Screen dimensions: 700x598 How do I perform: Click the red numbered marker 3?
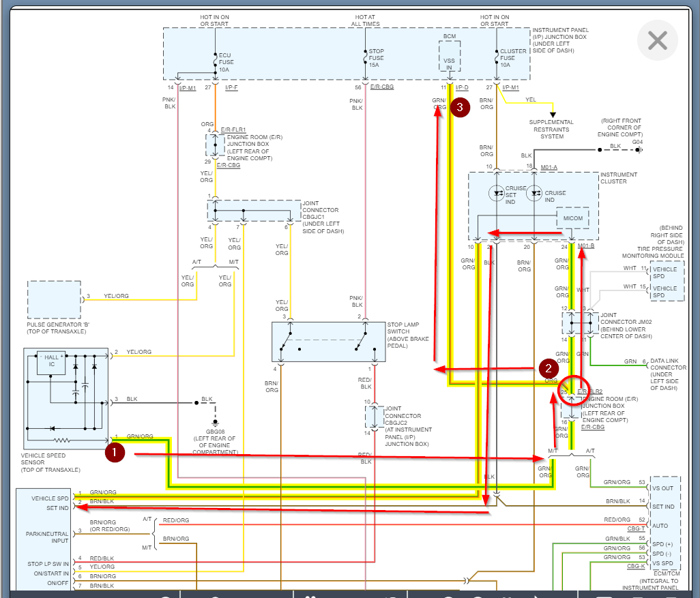[460, 107]
